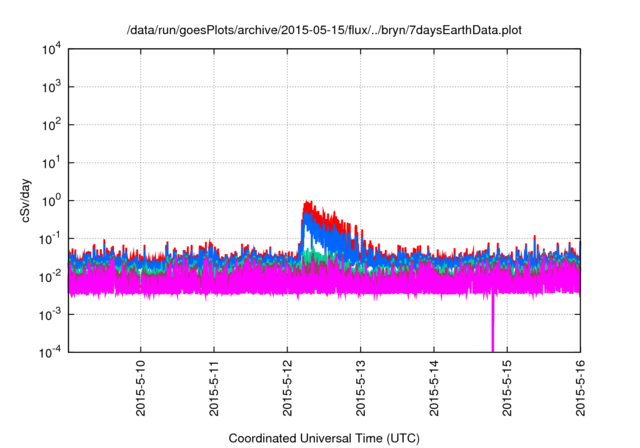
Task: Click the Coordinated Universal Time (UTC) label
Action: pos(324,439)
